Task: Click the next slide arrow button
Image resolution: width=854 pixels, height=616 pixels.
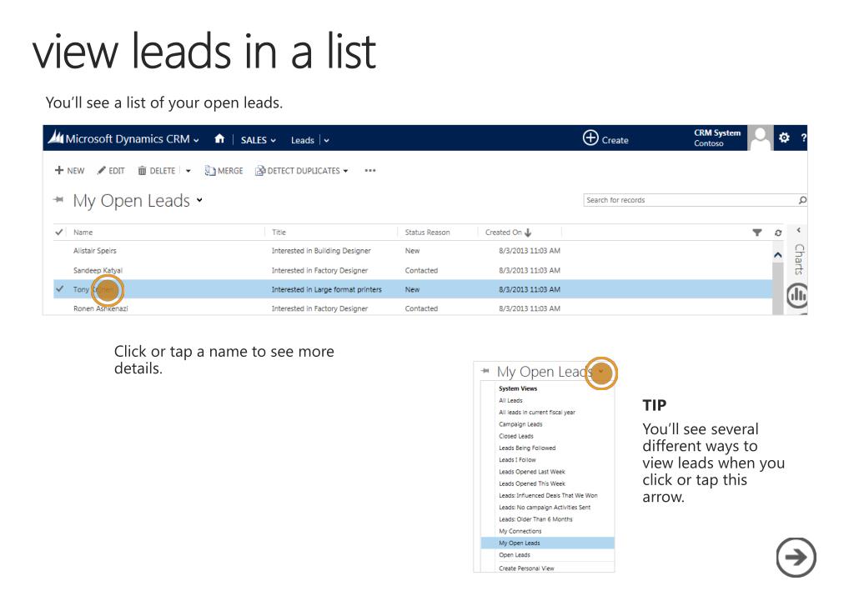Action: (796, 557)
